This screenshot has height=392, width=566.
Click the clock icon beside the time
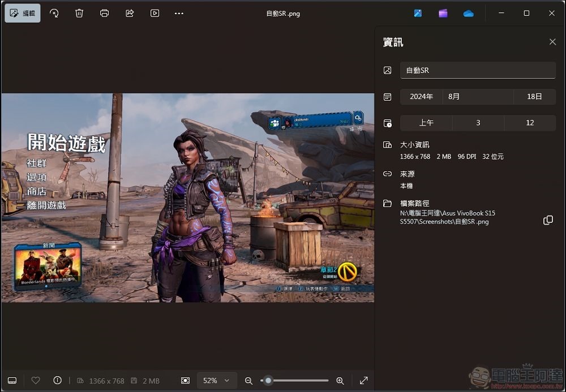387,123
